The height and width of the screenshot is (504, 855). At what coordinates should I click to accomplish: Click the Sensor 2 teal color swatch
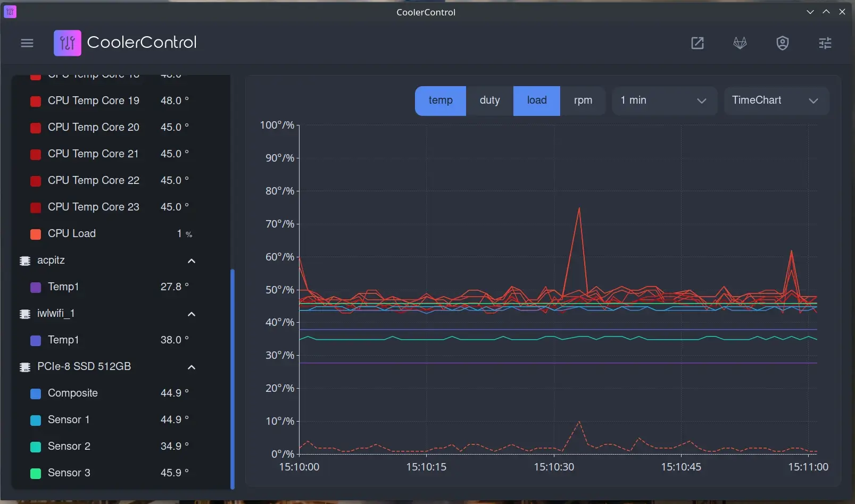(36, 447)
